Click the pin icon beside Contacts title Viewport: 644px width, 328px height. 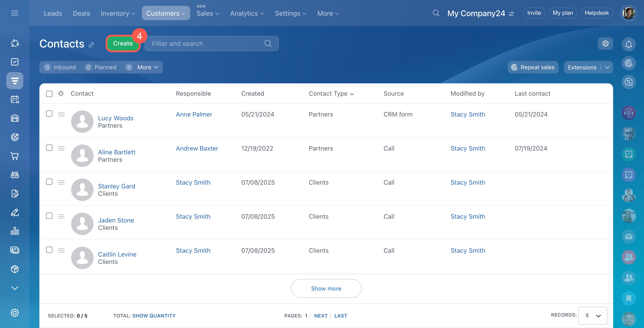pyautogui.click(x=91, y=45)
